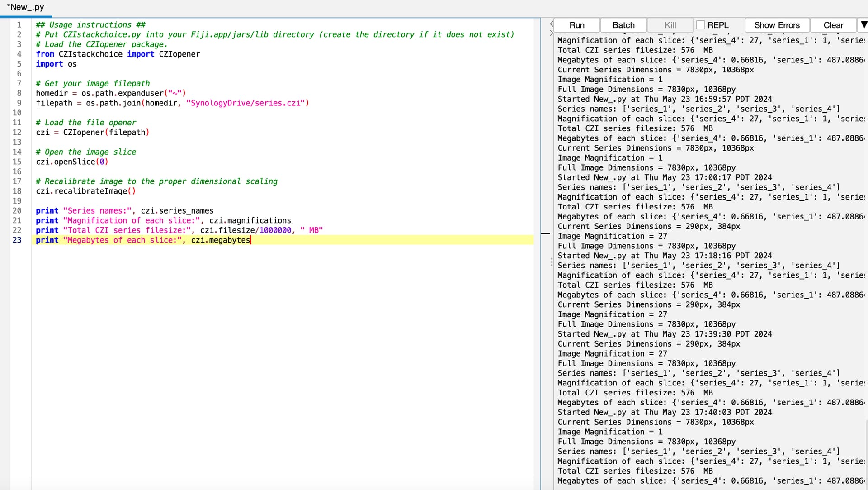This screenshot has height=490, width=868.
Task: Click the '## Usage instructions ##' comment
Action: [90, 24]
